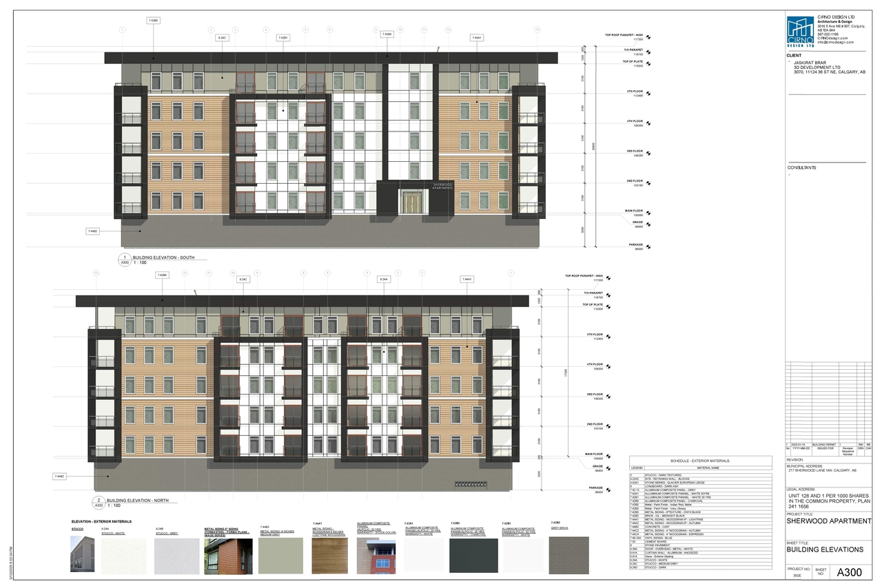Click the 9.24C material tag above the South elevation
Viewport: 882px width, 588px height.
tap(222, 37)
